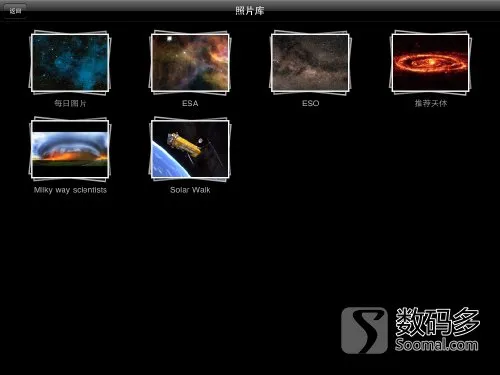Open the ESO Milky Way album thumbnail
This screenshot has height=375, width=500.
pyautogui.click(x=310, y=63)
